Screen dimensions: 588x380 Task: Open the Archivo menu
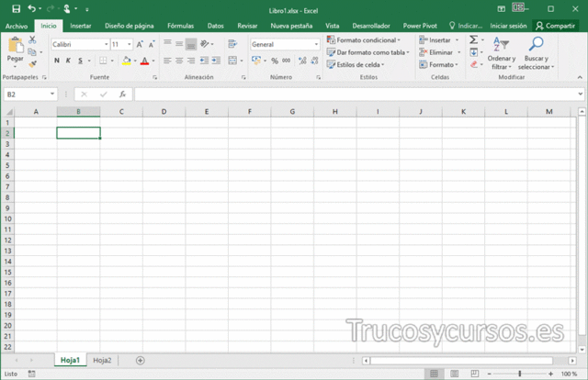17,26
